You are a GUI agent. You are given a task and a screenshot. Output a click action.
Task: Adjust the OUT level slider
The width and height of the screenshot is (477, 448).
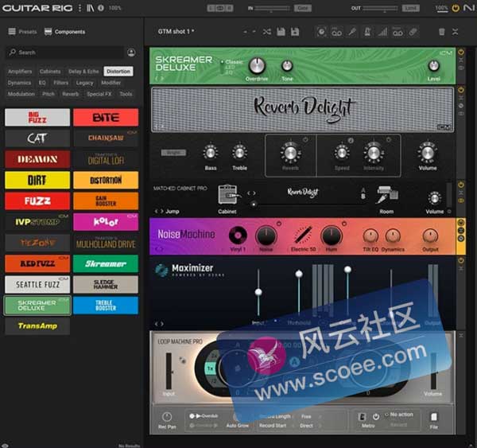pyautogui.click(x=380, y=9)
